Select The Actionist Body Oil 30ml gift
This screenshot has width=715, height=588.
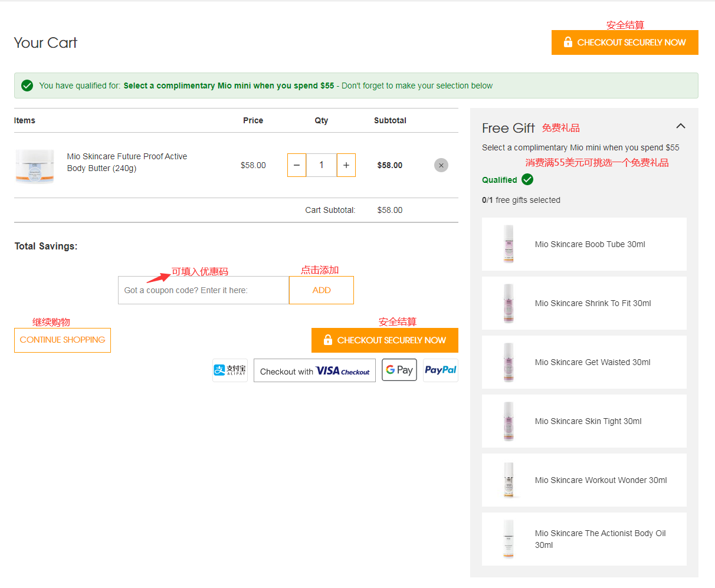(x=584, y=539)
